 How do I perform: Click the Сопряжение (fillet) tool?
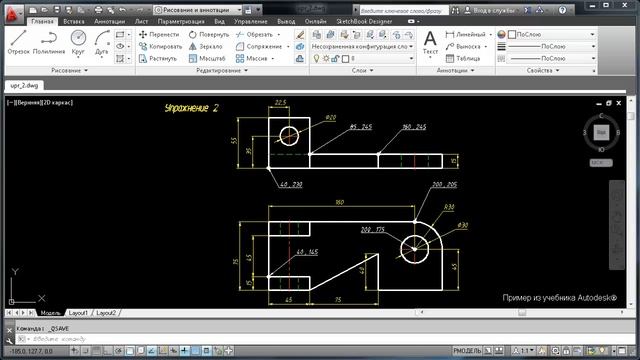pyautogui.click(x=259, y=47)
